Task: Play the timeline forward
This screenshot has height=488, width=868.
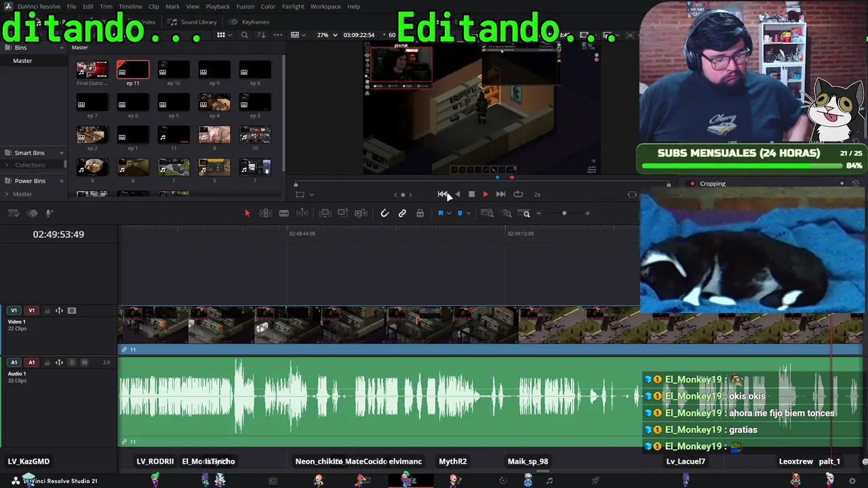Action: (x=486, y=195)
